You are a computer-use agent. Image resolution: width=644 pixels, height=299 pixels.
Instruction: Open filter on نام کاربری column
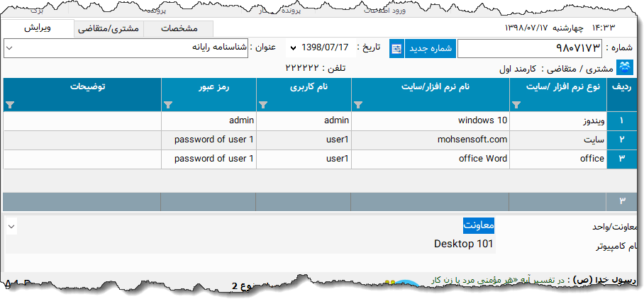(263, 105)
